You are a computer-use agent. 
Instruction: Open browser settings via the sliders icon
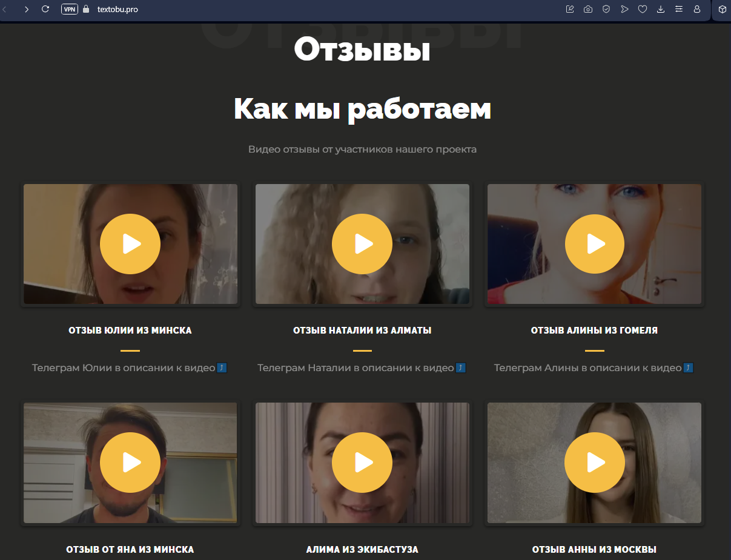pyautogui.click(x=679, y=9)
